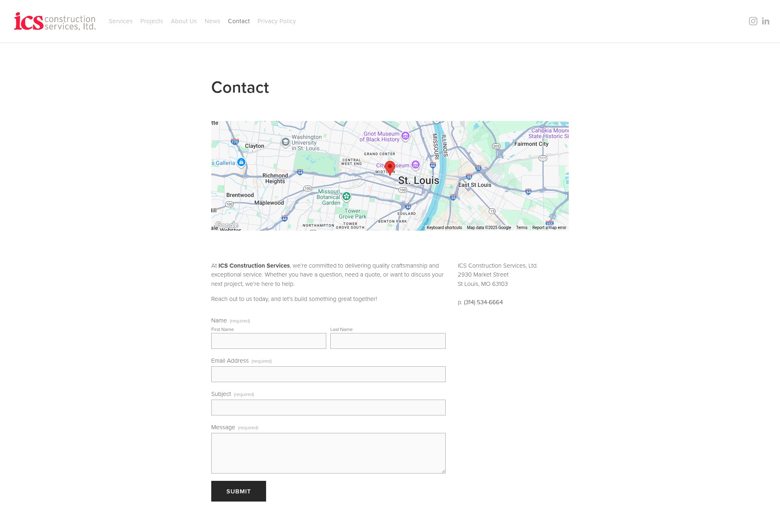Open the Instagram profile icon

click(x=753, y=21)
